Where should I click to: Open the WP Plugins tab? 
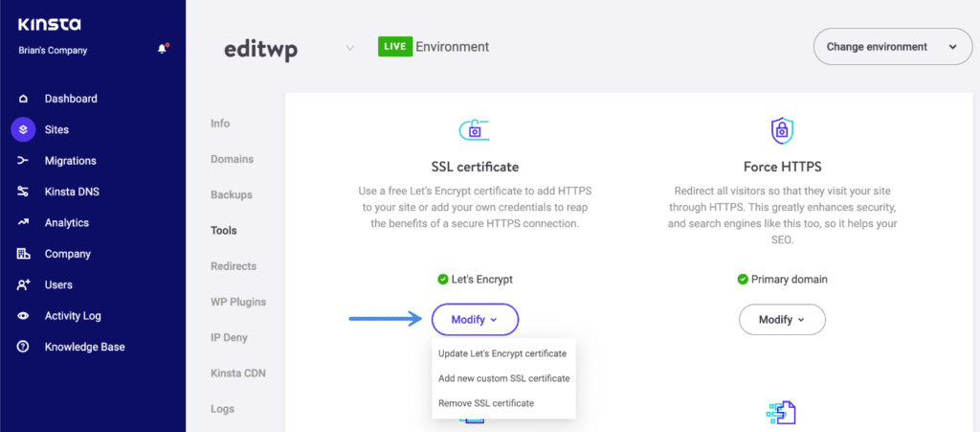point(238,302)
